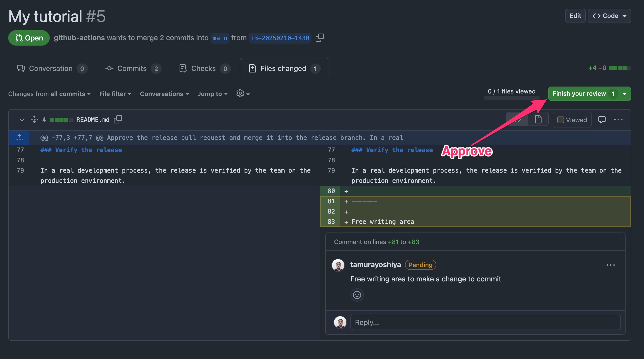Click the comment text 'Free writing area to make a change to commit'

[425, 279]
